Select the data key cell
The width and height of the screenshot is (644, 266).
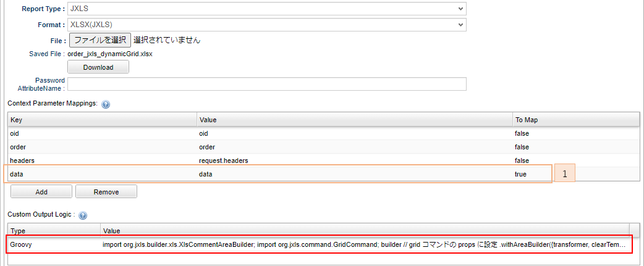click(102, 174)
